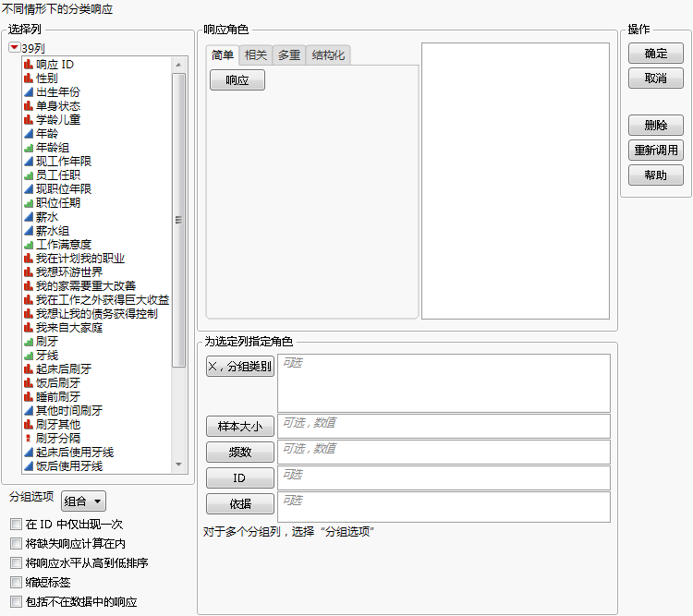Screen dimensions: 693x616
Task: Click the icon beside 现职位年限
Action: [x=29, y=189]
